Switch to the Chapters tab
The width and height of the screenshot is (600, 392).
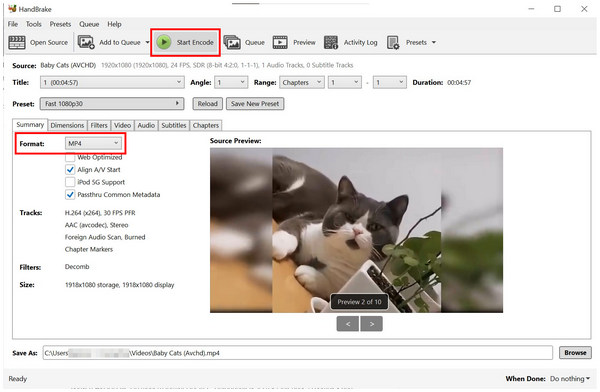tap(206, 125)
